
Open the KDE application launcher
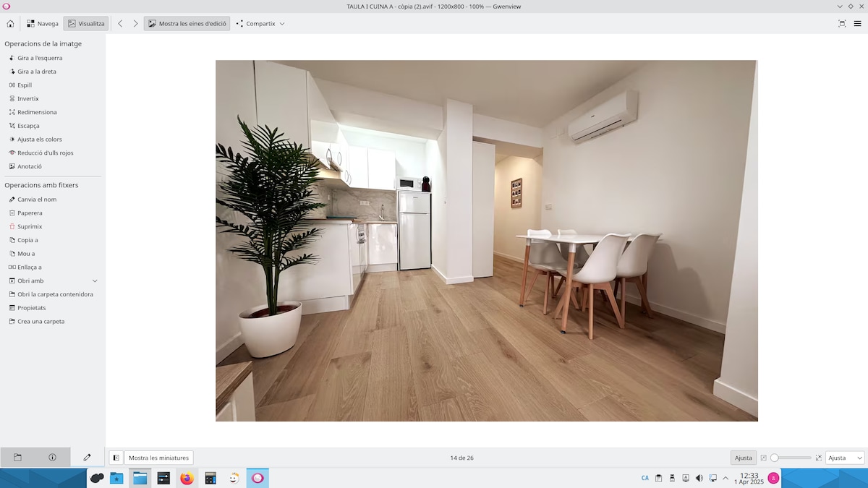click(x=97, y=478)
